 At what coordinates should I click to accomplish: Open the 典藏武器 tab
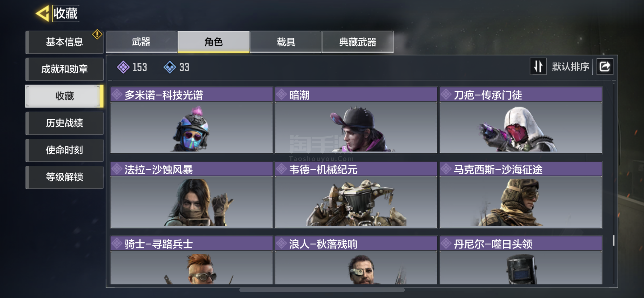point(358,42)
